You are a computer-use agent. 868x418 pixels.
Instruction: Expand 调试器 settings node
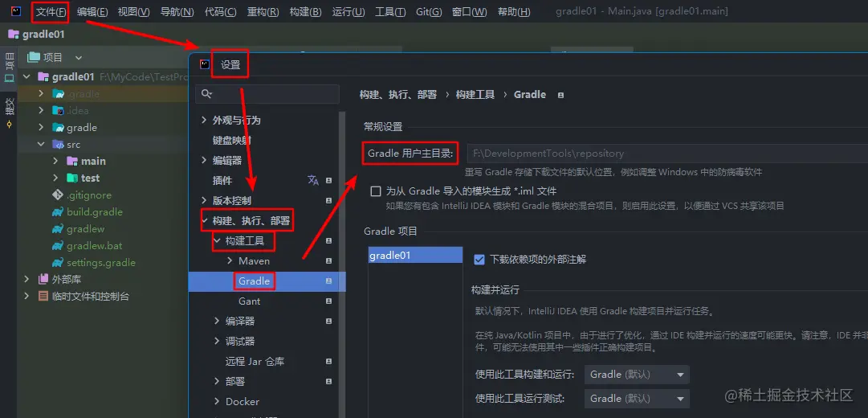click(x=217, y=341)
